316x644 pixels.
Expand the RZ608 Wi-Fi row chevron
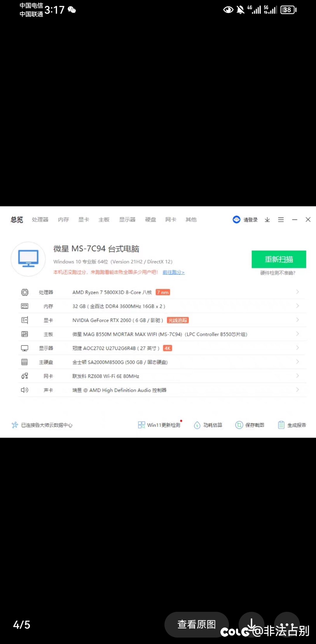point(298,376)
